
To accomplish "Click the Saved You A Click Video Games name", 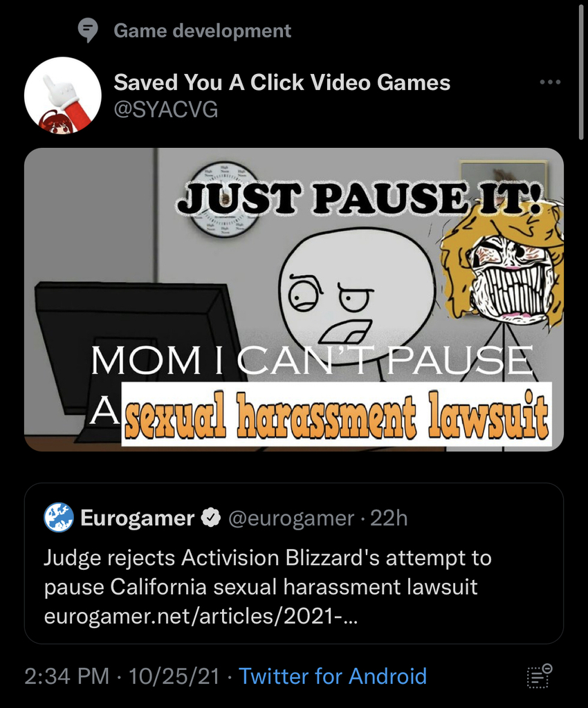I will coord(282,82).
